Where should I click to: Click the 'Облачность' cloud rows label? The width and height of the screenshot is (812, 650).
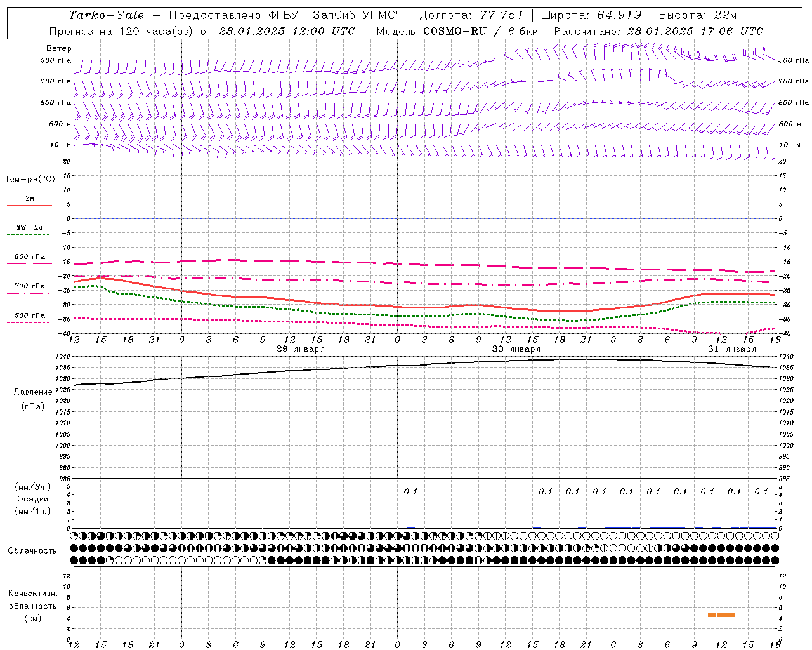32,551
